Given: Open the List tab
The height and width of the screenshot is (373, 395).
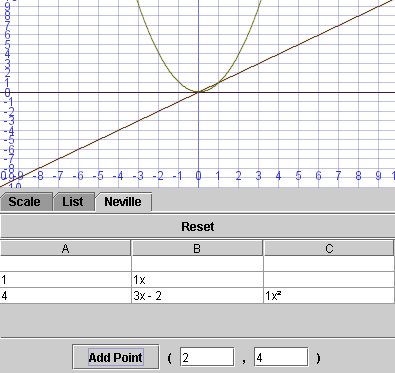Looking at the screenshot, I should coord(74,202).
